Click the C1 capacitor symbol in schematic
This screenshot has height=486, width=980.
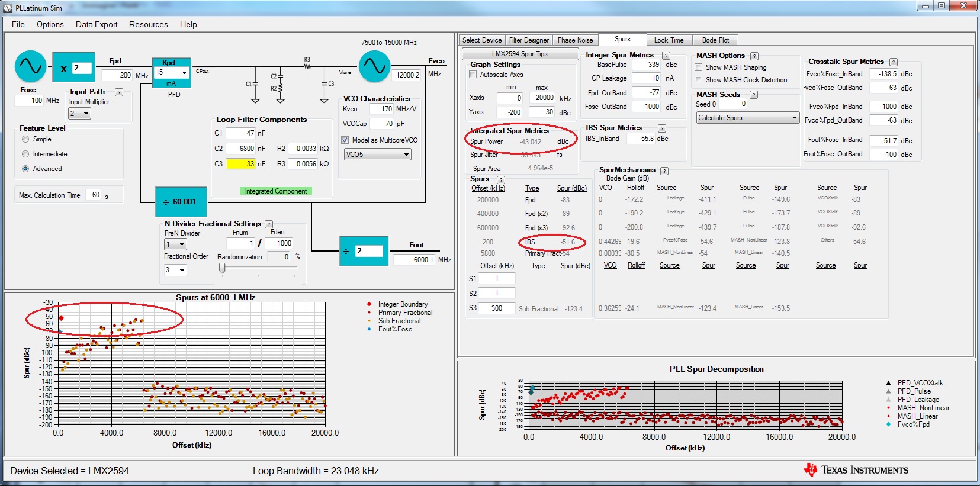[x=255, y=84]
